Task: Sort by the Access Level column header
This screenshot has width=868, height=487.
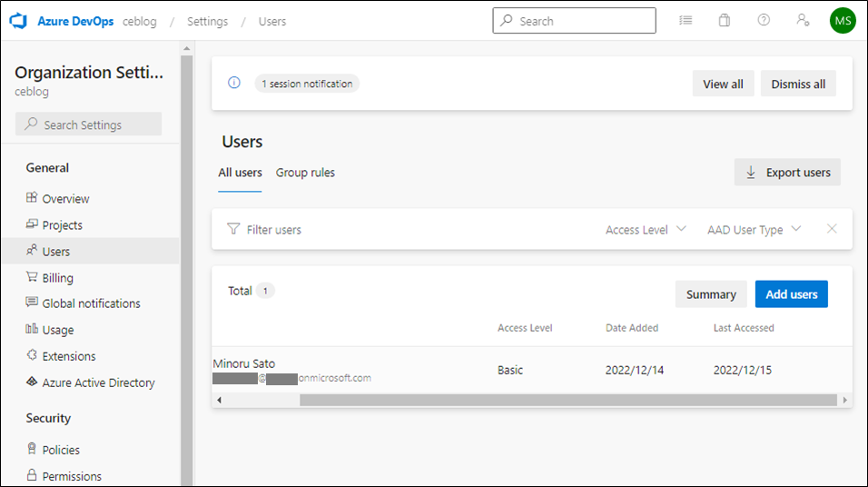Action: click(x=525, y=328)
